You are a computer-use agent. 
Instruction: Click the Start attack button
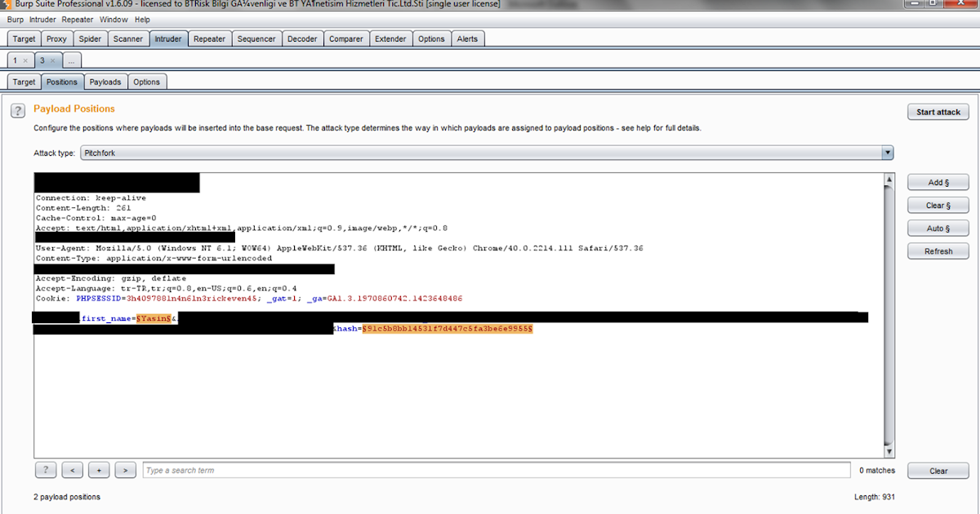point(938,112)
